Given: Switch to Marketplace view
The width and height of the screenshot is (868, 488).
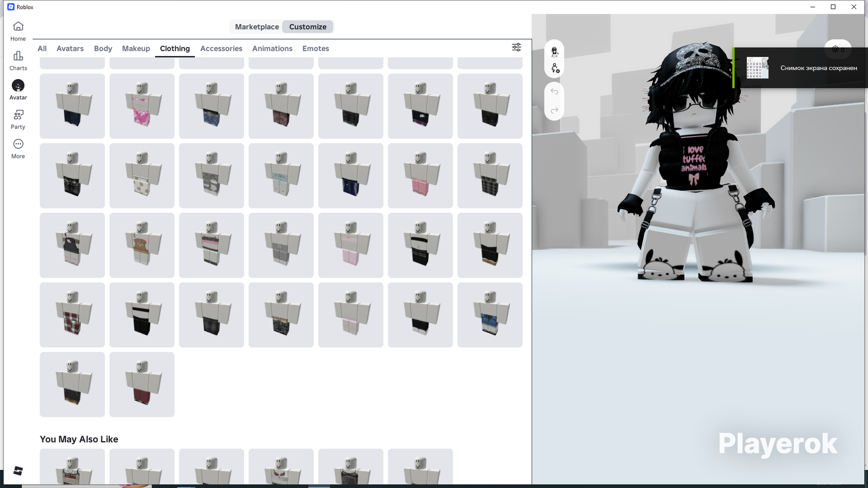Looking at the screenshot, I should tap(257, 27).
